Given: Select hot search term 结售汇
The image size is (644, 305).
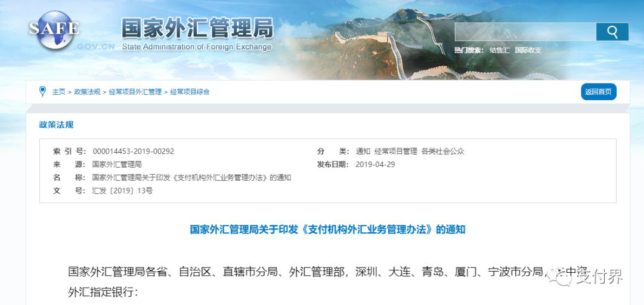Looking at the screenshot, I should coord(500,50).
